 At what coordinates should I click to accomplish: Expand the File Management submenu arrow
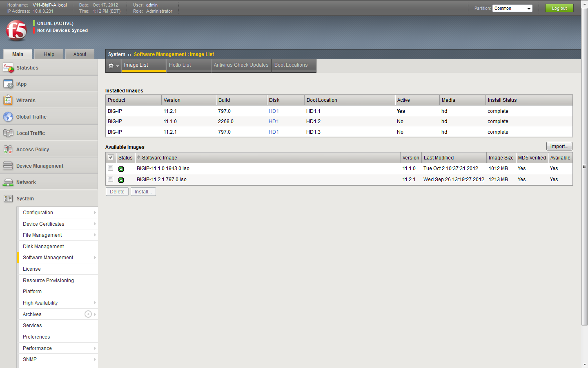point(95,235)
